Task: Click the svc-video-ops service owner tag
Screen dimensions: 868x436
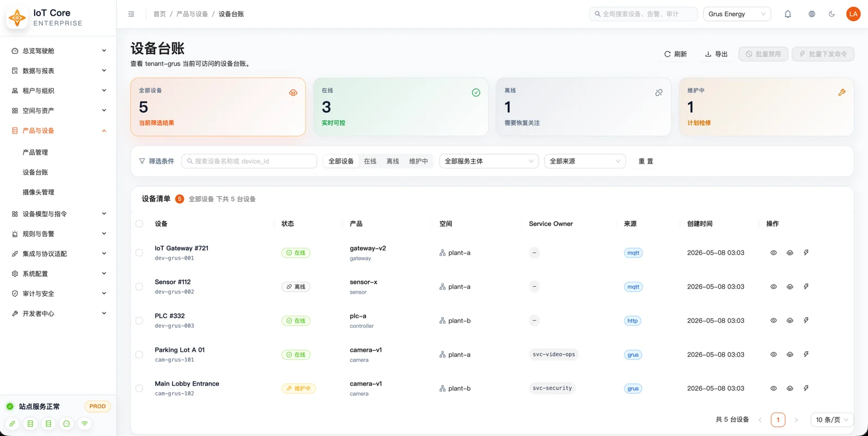Action: pyautogui.click(x=554, y=355)
